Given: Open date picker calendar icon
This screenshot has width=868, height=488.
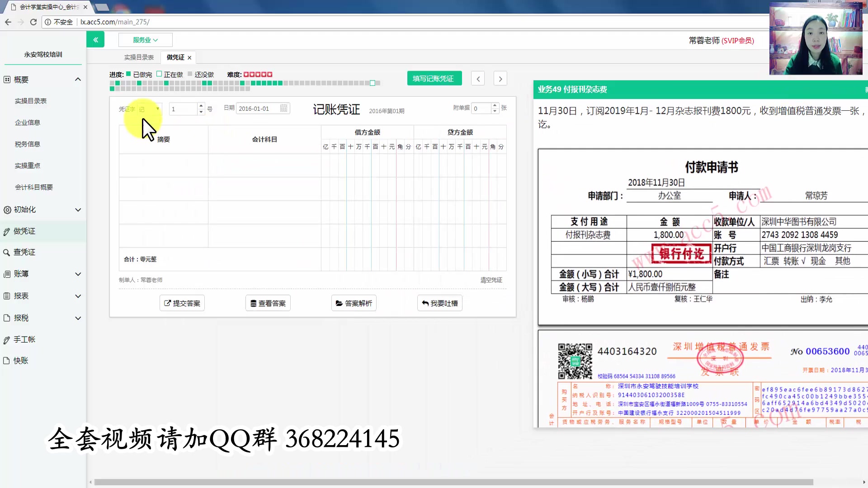Looking at the screenshot, I should click(x=283, y=108).
